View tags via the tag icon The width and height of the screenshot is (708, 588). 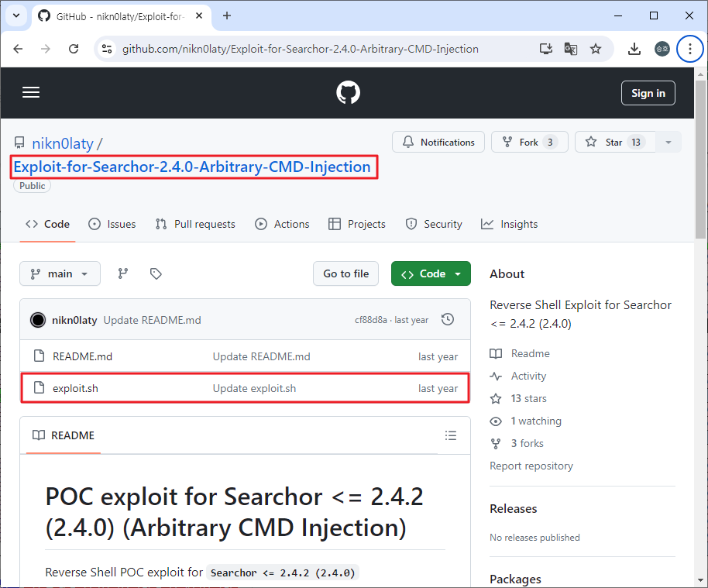coord(156,273)
